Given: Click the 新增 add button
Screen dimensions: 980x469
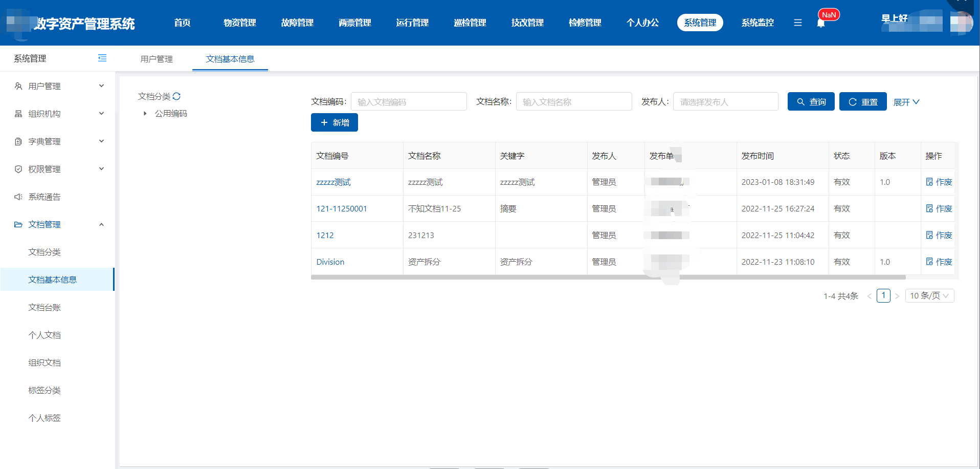Looking at the screenshot, I should (x=334, y=122).
